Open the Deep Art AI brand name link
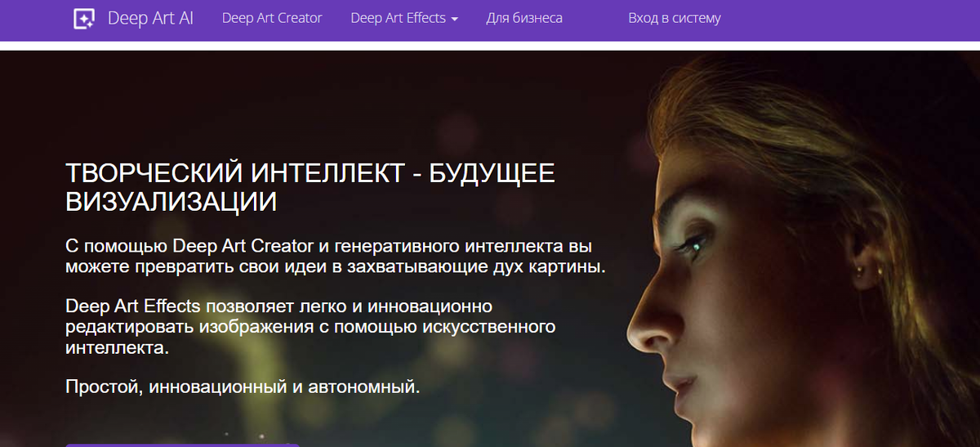 point(150,18)
